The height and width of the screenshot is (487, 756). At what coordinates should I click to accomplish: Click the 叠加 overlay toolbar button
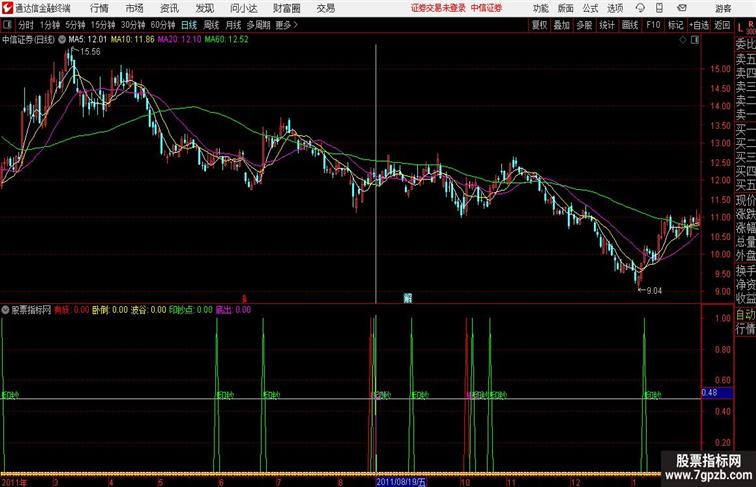coord(562,25)
